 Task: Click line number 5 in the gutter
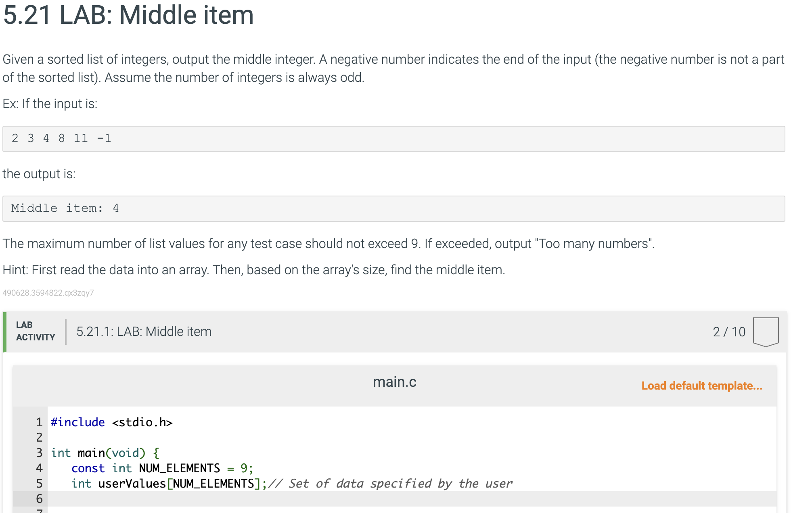pyautogui.click(x=39, y=484)
